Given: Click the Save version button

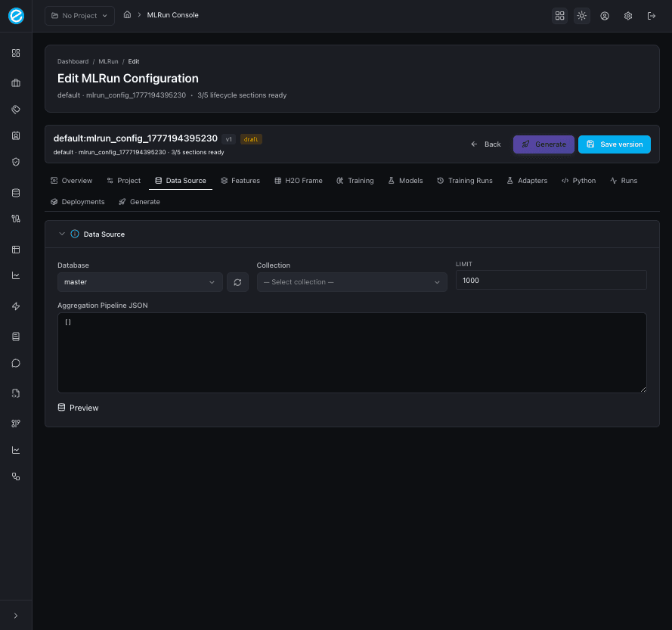Looking at the screenshot, I should click(x=614, y=144).
